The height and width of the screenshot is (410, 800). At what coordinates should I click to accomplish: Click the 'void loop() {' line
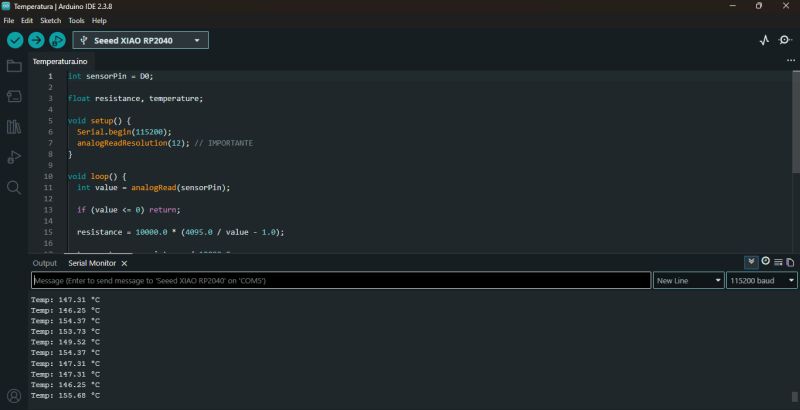(x=97, y=176)
